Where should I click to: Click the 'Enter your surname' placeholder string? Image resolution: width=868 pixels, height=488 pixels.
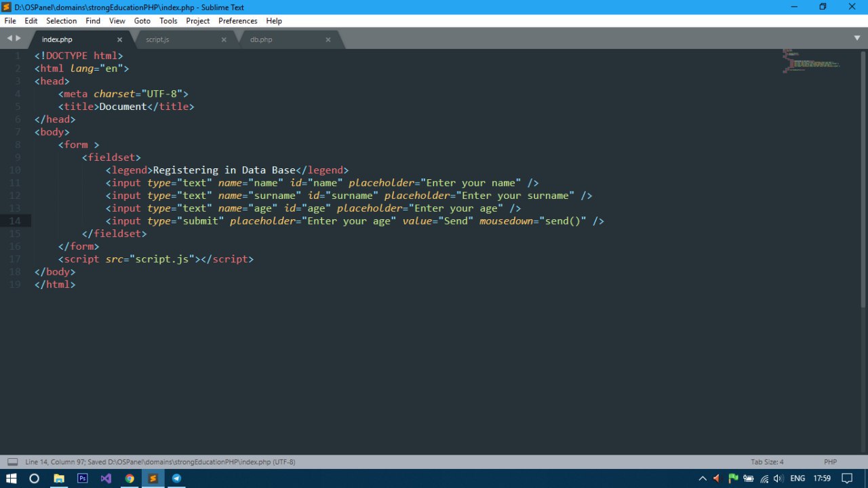coord(515,195)
